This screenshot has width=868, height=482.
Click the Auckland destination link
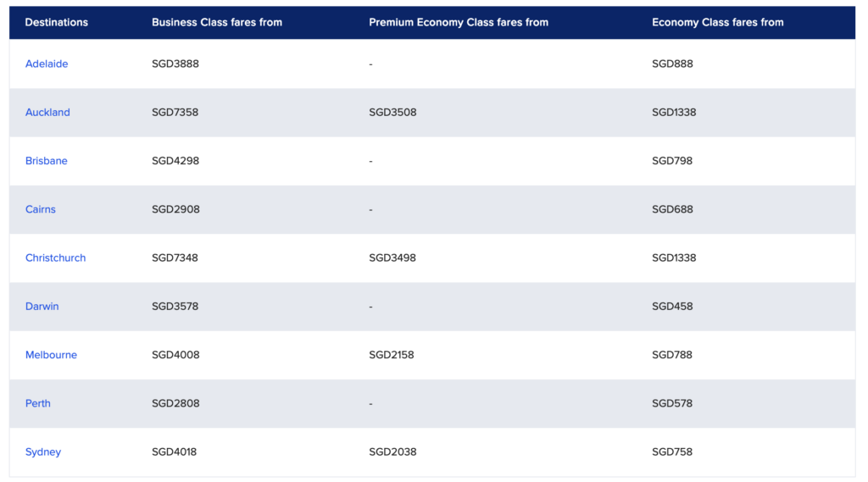coord(47,112)
